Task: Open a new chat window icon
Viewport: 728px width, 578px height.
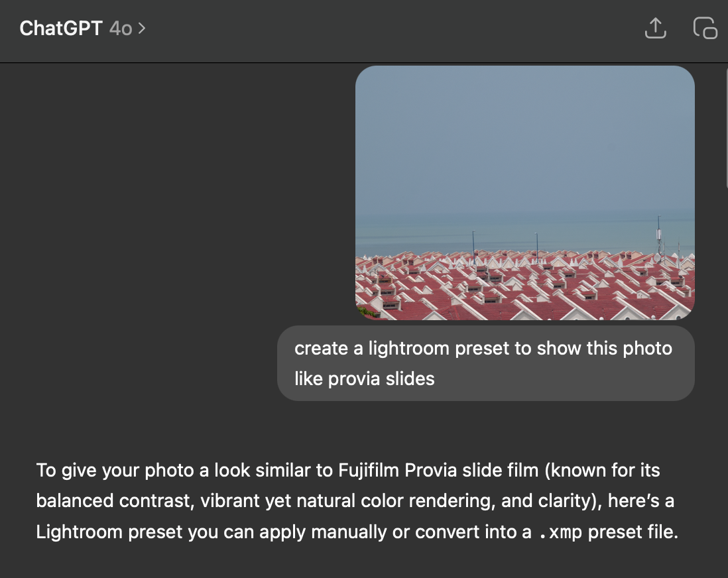Action: pyautogui.click(x=705, y=29)
